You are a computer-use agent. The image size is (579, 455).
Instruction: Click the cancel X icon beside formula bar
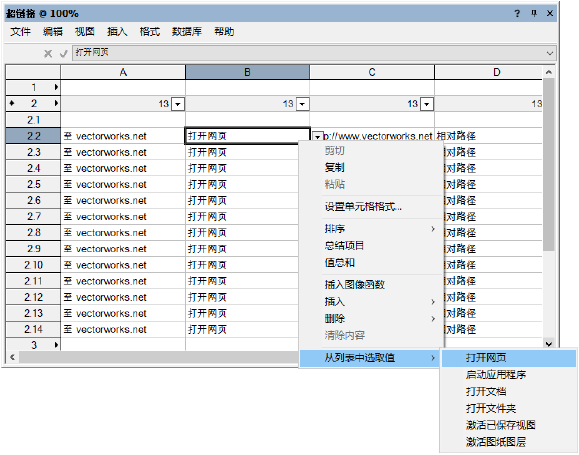(48, 54)
